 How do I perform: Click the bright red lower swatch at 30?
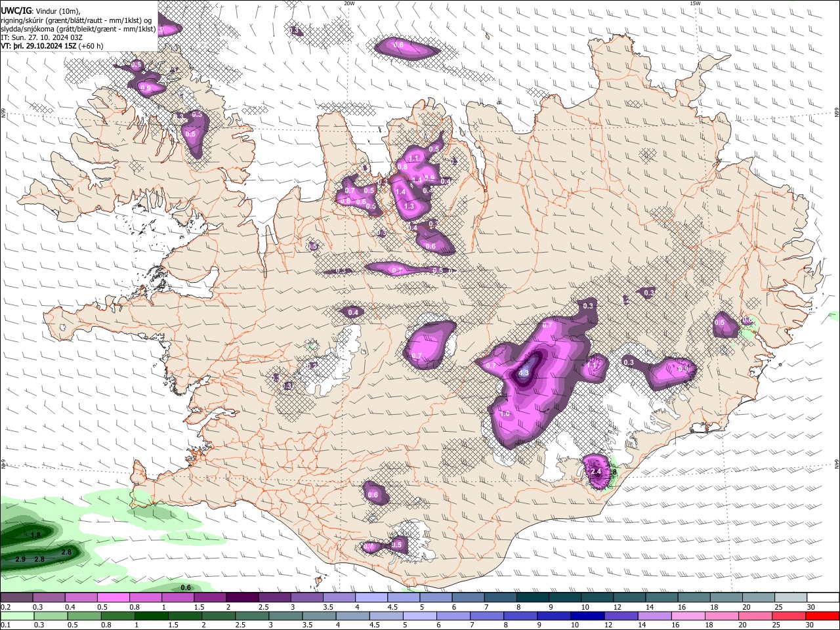[x=823, y=616]
